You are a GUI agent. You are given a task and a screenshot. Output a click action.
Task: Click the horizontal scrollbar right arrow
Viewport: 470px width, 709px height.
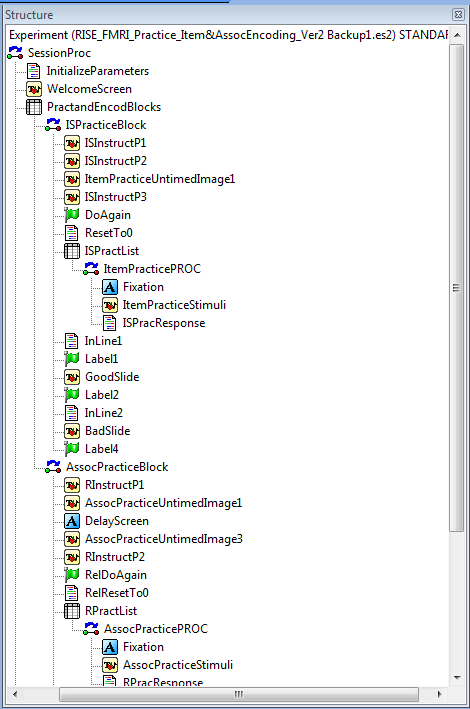tap(439, 694)
